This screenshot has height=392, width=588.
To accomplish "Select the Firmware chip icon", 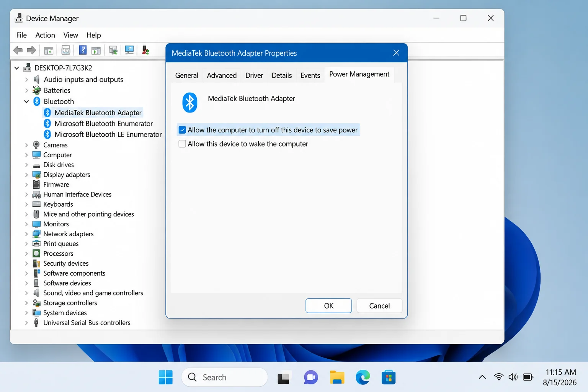I will pos(36,185).
